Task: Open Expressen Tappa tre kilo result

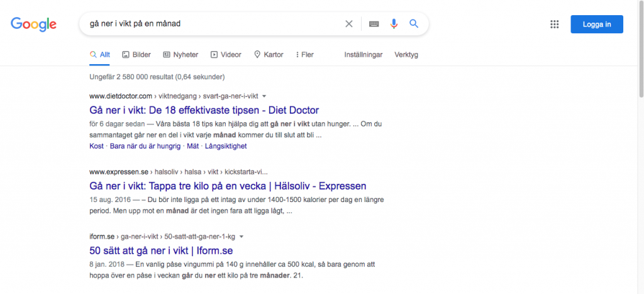Action: 228,186
